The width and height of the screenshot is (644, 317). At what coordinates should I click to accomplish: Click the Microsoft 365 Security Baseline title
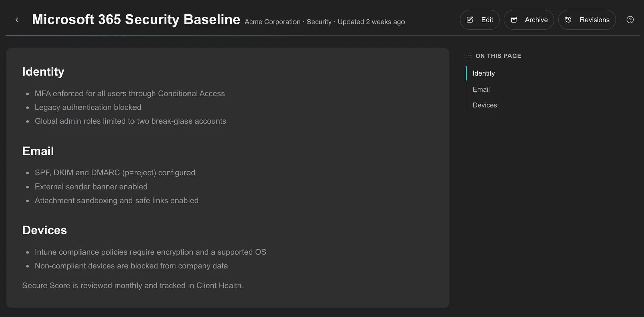(x=136, y=19)
